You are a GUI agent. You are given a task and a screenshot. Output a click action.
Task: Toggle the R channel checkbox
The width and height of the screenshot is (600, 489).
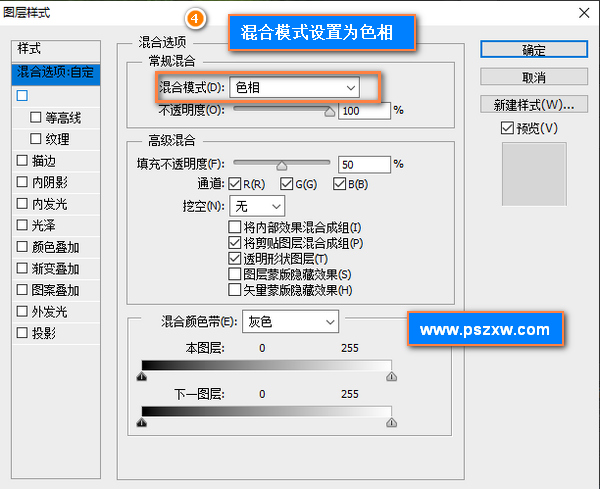[x=235, y=184]
